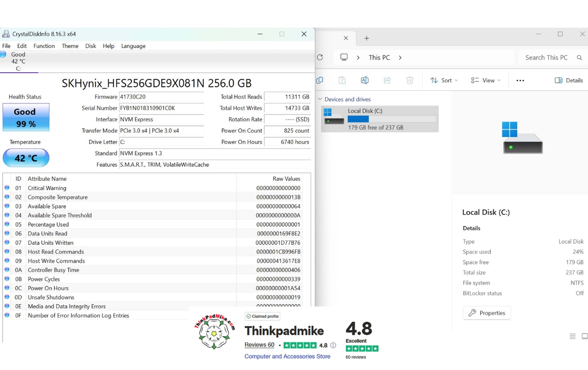Open the Reviews 60 link
This screenshot has width=588, height=370.
click(259, 345)
